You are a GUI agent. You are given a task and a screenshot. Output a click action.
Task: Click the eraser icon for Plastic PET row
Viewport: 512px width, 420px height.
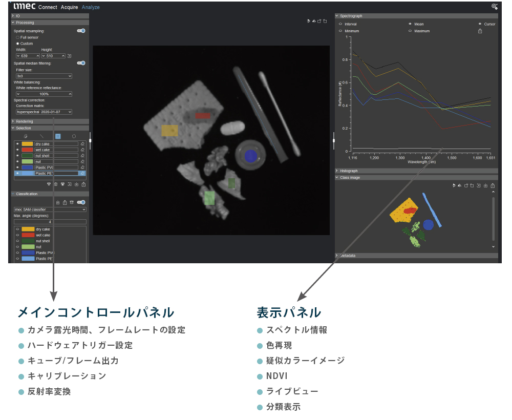pyautogui.click(x=82, y=173)
